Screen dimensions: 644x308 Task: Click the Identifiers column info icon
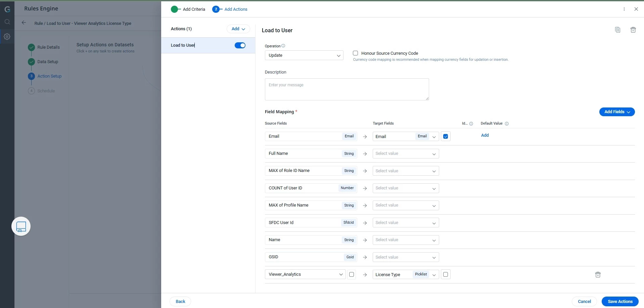click(x=471, y=124)
